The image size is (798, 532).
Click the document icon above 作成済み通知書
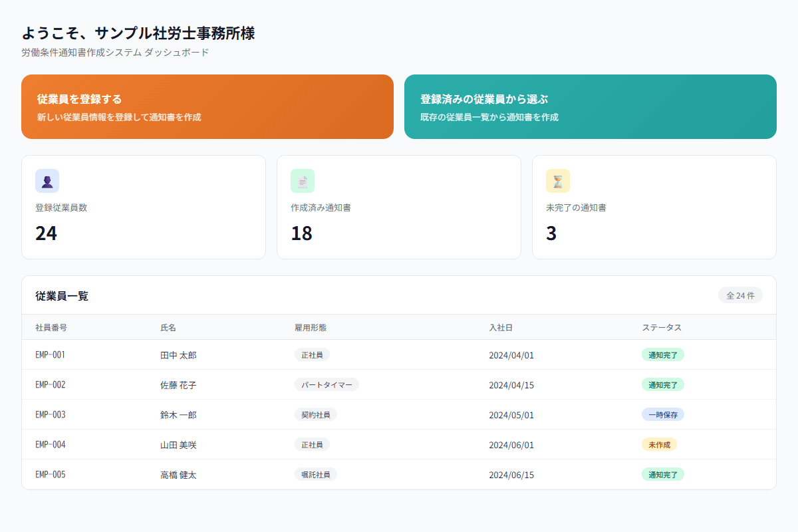[x=303, y=181]
